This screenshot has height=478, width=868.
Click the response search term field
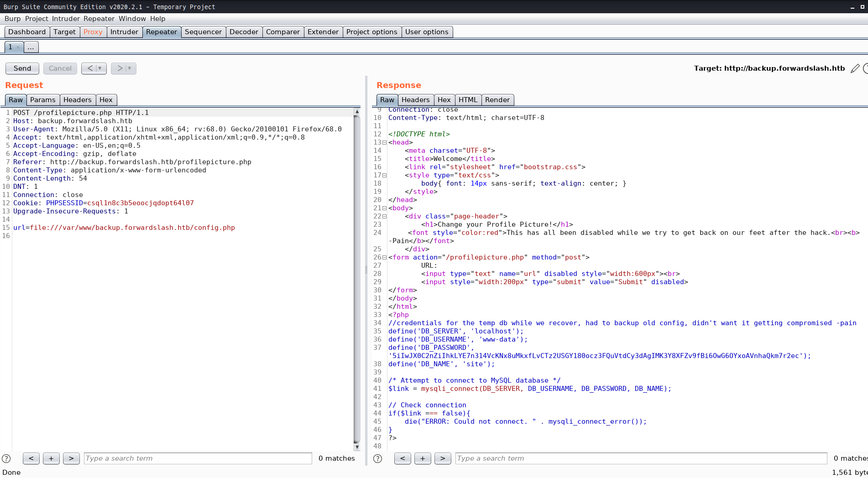(641, 458)
